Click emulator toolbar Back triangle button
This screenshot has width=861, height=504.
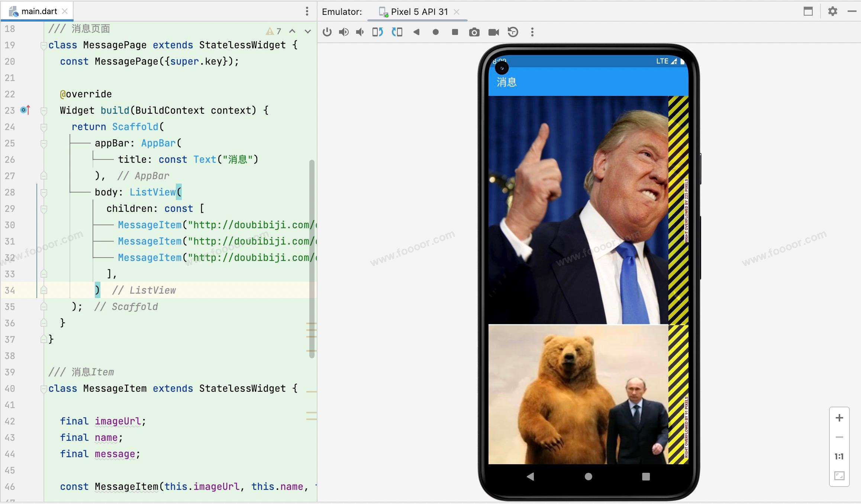coord(416,32)
